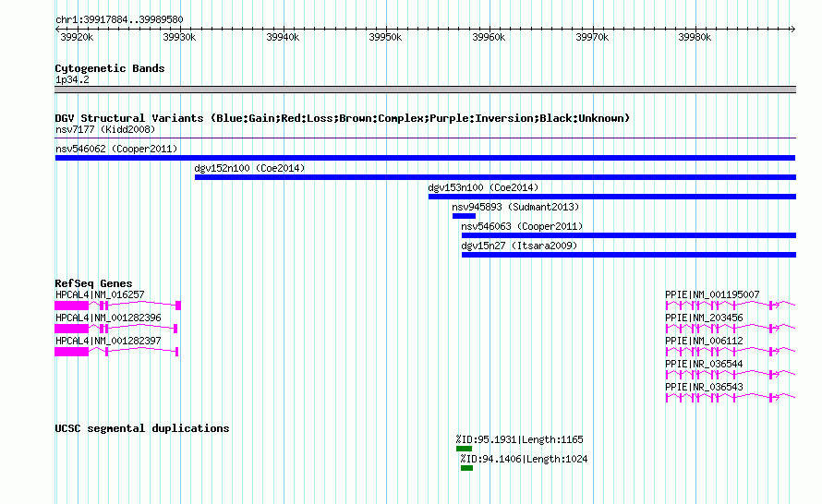The image size is (822, 504).
Task: Select the dgv152n100 (Coe2014) variant bar
Action: coord(495,177)
